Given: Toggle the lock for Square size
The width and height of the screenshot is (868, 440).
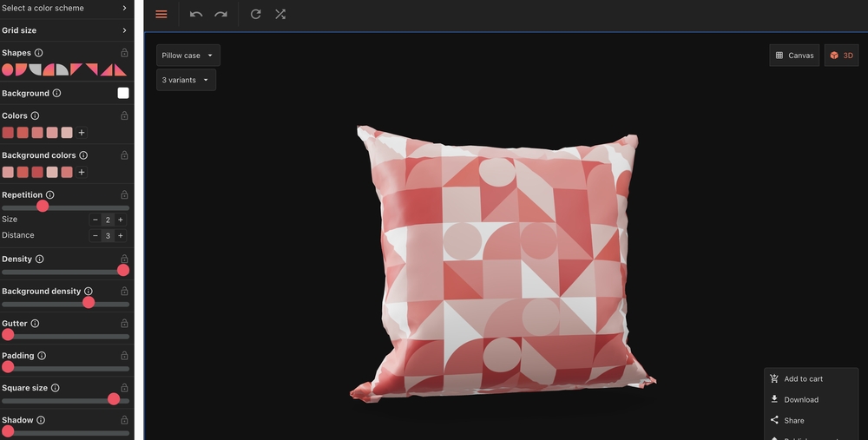Looking at the screenshot, I should 124,388.
